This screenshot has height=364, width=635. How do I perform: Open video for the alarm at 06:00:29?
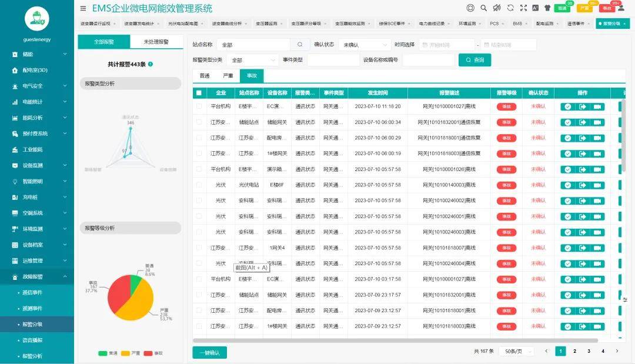tap(597, 138)
